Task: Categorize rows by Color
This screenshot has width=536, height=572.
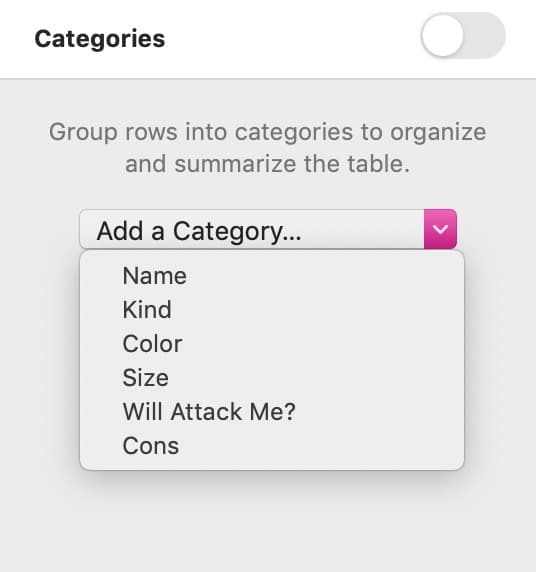Action: click(272, 344)
